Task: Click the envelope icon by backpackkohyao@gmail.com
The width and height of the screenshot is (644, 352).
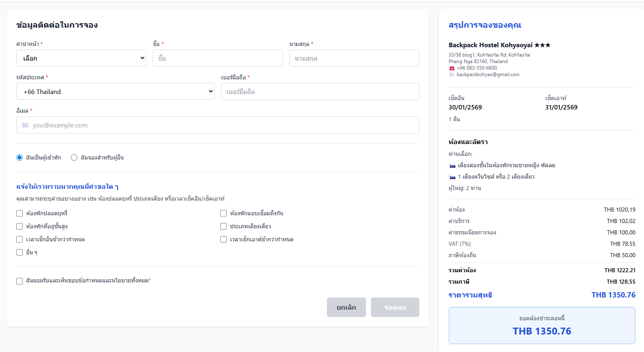Action: 451,74
